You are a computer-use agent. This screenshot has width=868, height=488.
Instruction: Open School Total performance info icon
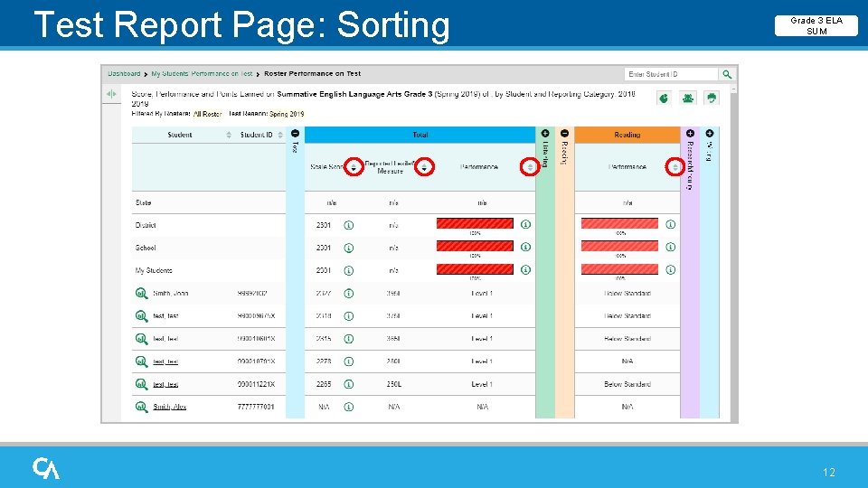(526, 247)
